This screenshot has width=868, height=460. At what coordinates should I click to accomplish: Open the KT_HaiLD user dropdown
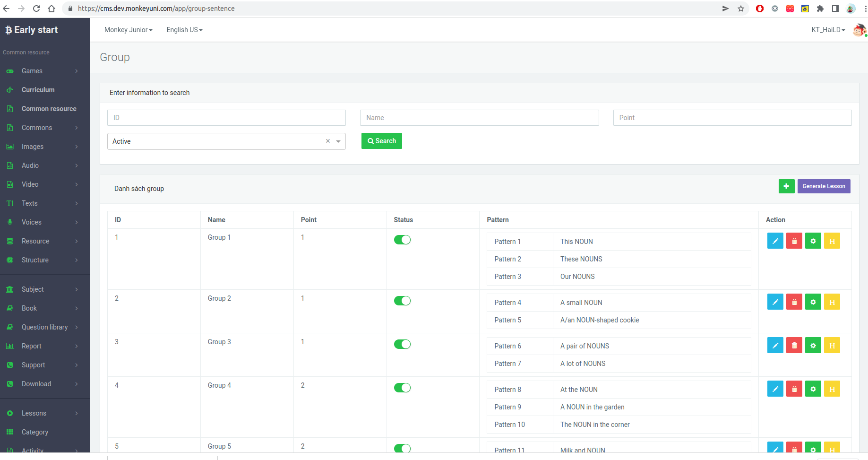tap(828, 30)
